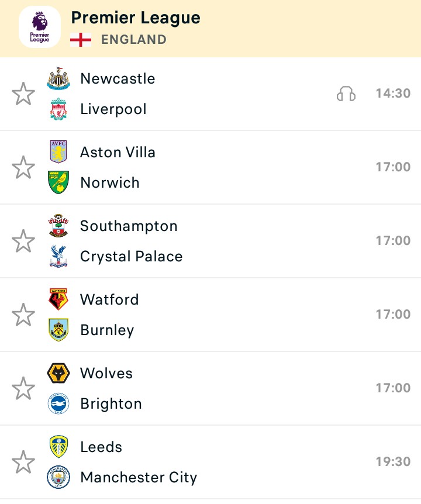
Task: Click the Watford club crest
Action: coord(58,299)
